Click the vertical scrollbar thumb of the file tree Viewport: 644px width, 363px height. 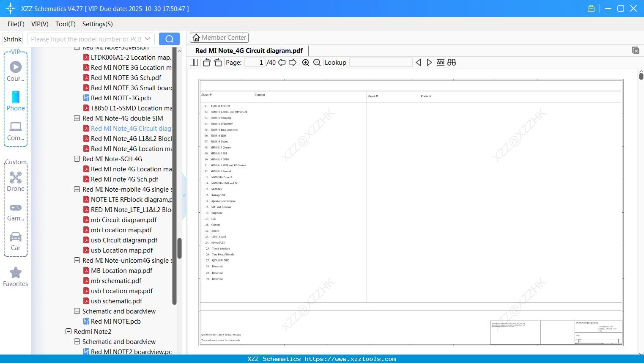click(179, 248)
